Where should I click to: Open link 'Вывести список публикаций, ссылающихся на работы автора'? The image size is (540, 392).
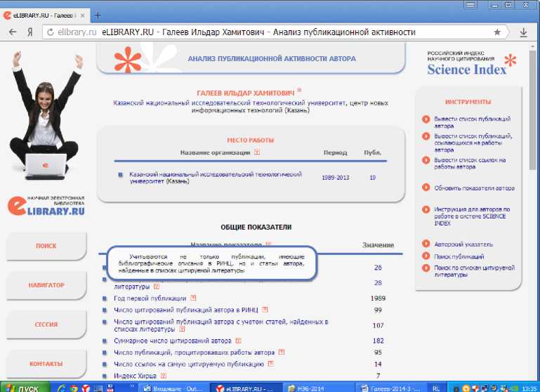473,143
